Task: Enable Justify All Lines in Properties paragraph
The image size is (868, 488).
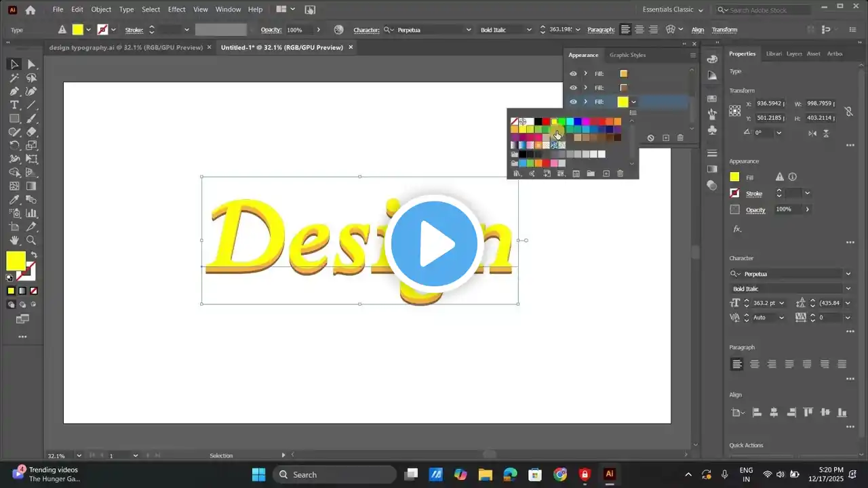Action: 842,364
